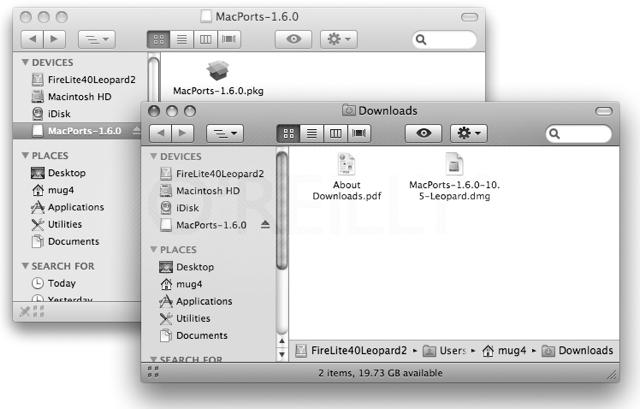The image size is (640, 409).
Task: Click Users folder in the path bar
Action: [x=444, y=351]
